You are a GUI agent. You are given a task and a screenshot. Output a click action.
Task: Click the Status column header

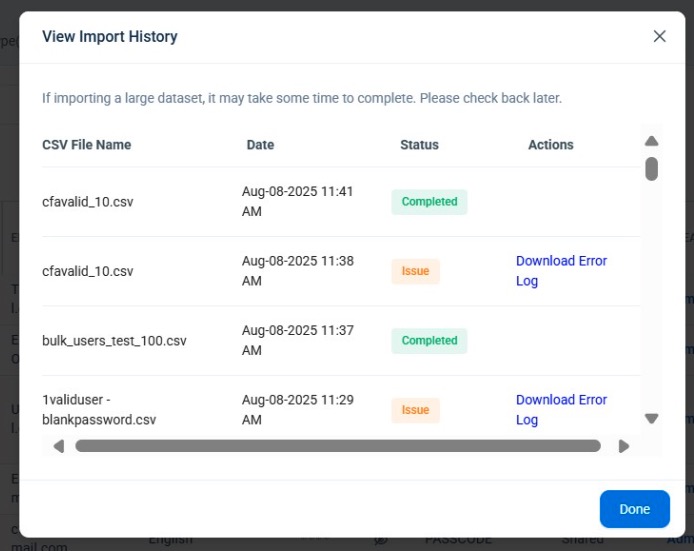(x=419, y=145)
